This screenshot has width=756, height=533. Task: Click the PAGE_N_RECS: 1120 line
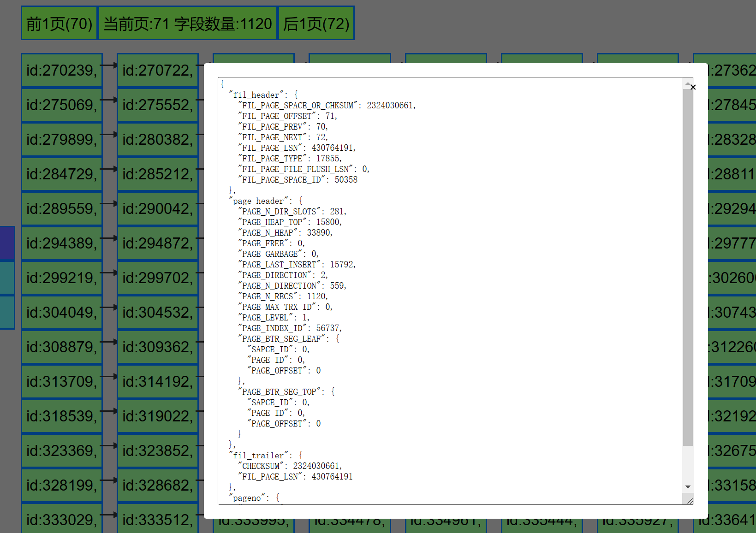pyautogui.click(x=283, y=296)
